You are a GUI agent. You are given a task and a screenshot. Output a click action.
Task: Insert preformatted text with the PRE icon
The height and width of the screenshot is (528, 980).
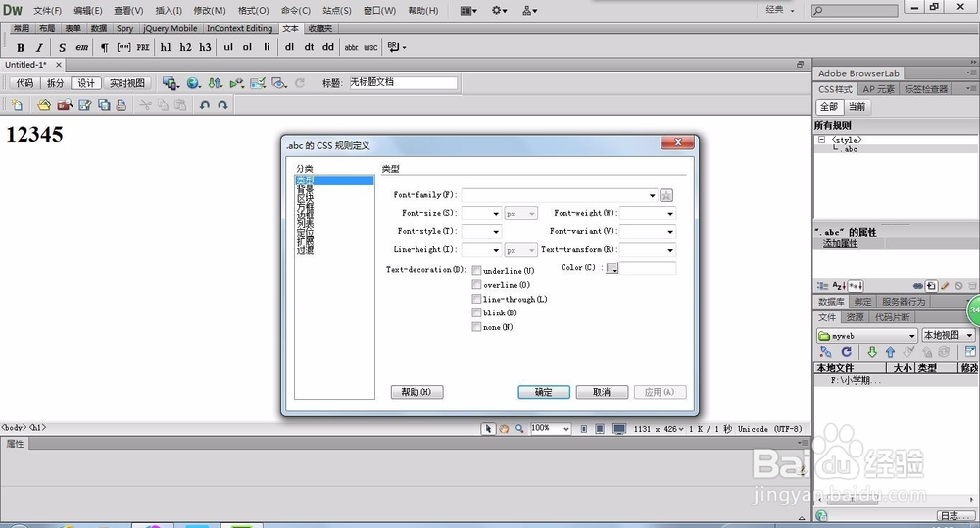143,47
